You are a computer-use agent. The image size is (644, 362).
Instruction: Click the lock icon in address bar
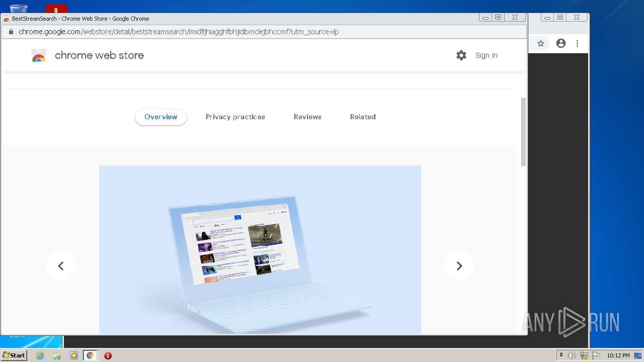(11, 32)
